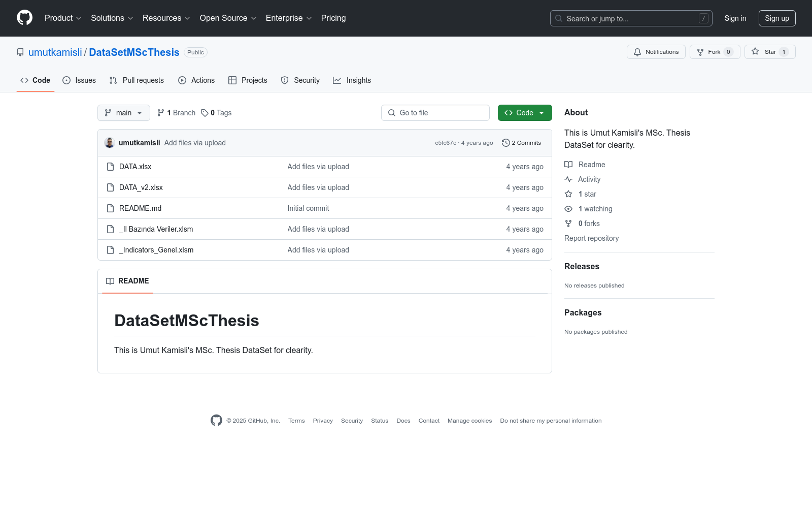This screenshot has height=508, width=812.
Task: Open the DATA_v2.xlsx file
Action: (x=141, y=187)
